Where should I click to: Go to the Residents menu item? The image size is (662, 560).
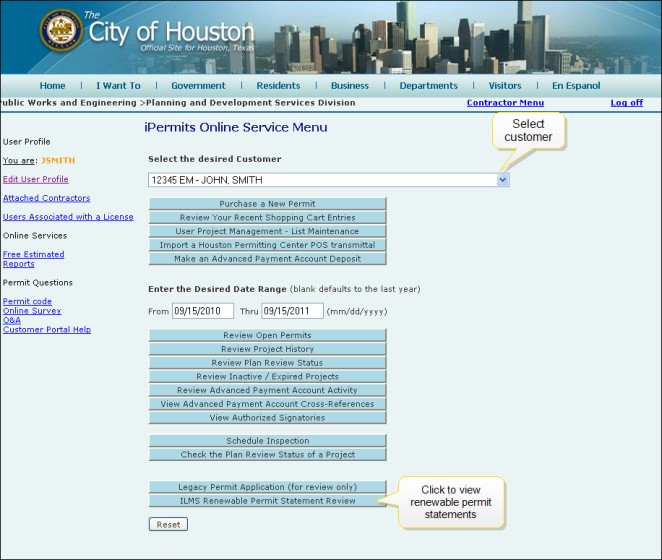click(278, 86)
